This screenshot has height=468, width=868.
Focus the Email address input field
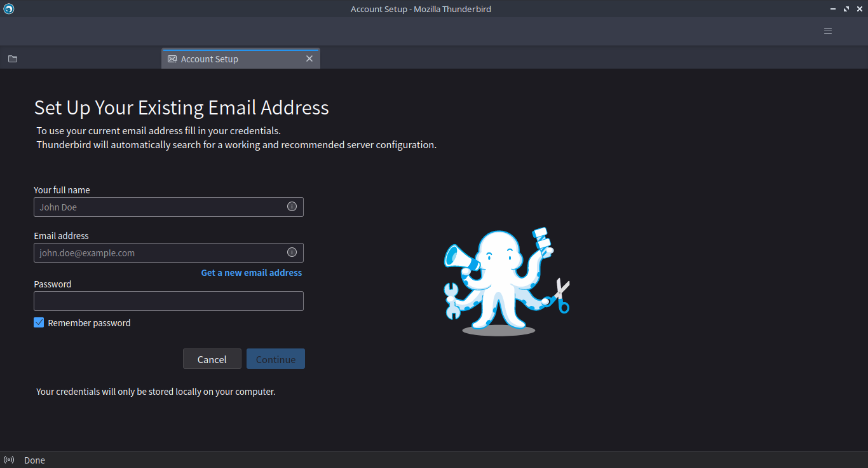coord(168,252)
